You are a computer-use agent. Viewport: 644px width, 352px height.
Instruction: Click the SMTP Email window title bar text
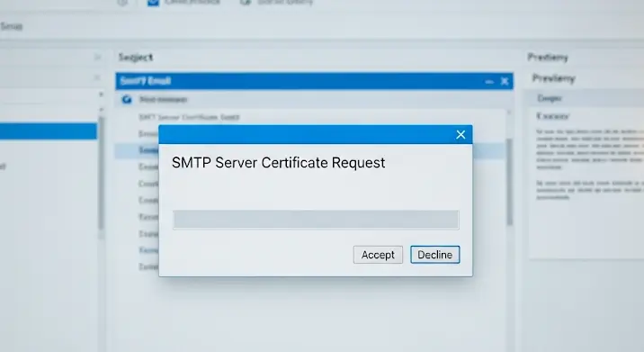click(x=146, y=81)
